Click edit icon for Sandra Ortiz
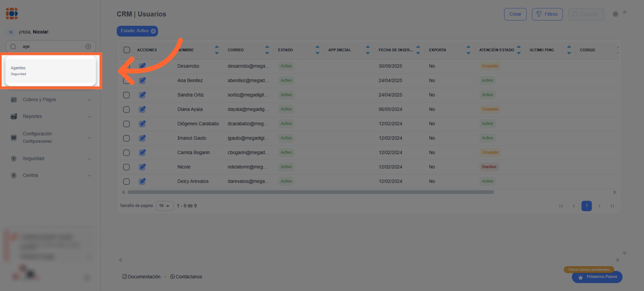644x291 pixels. tap(142, 95)
